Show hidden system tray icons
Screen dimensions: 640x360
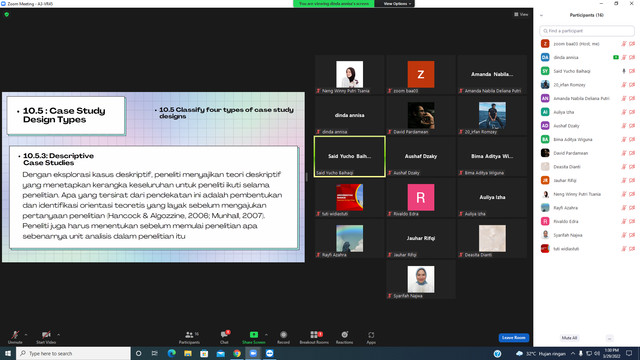[x=573, y=353]
